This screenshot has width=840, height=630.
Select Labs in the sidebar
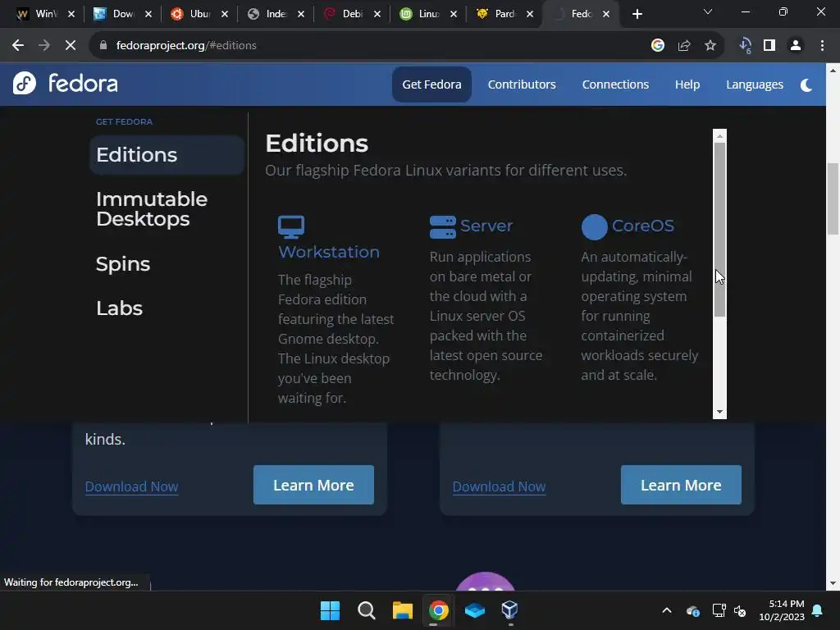click(x=120, y=308)
